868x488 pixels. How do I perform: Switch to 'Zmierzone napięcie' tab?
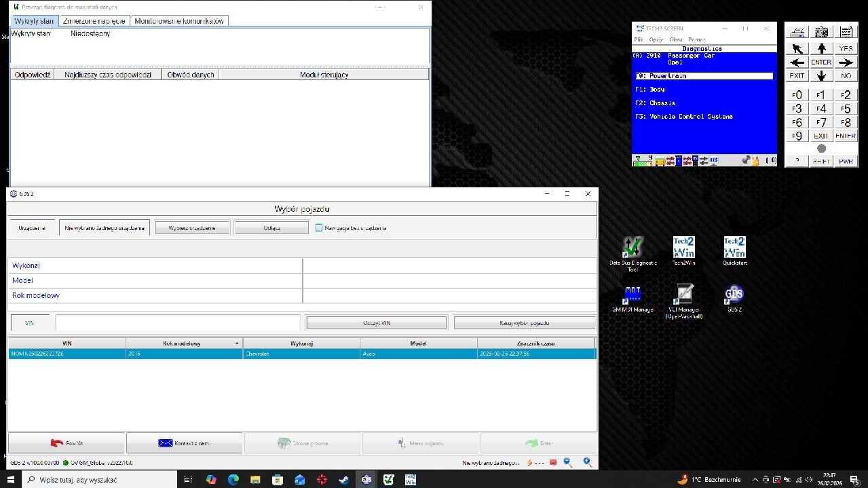[94, 21]
